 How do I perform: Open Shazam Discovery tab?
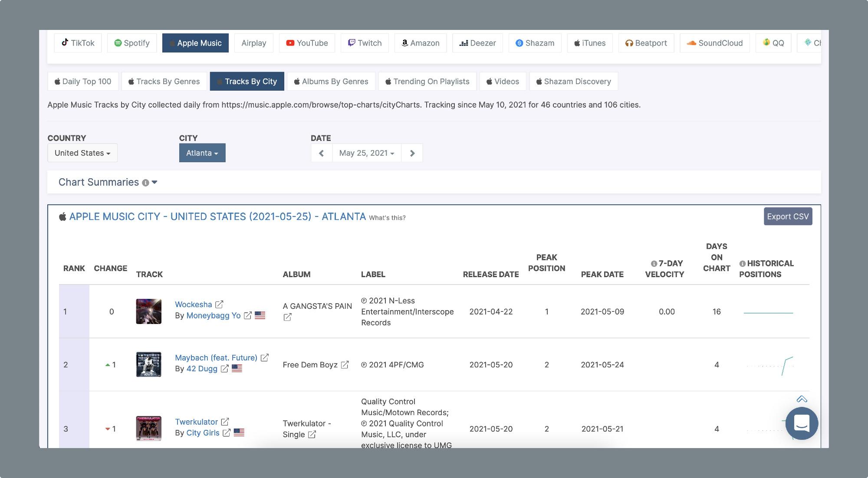(x=574, y=81)
